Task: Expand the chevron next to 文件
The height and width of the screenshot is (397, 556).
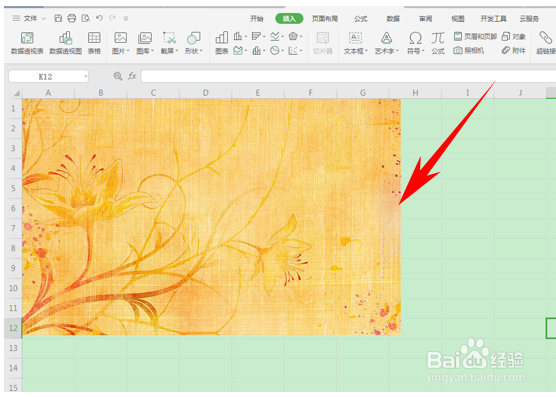Action: 44,18
